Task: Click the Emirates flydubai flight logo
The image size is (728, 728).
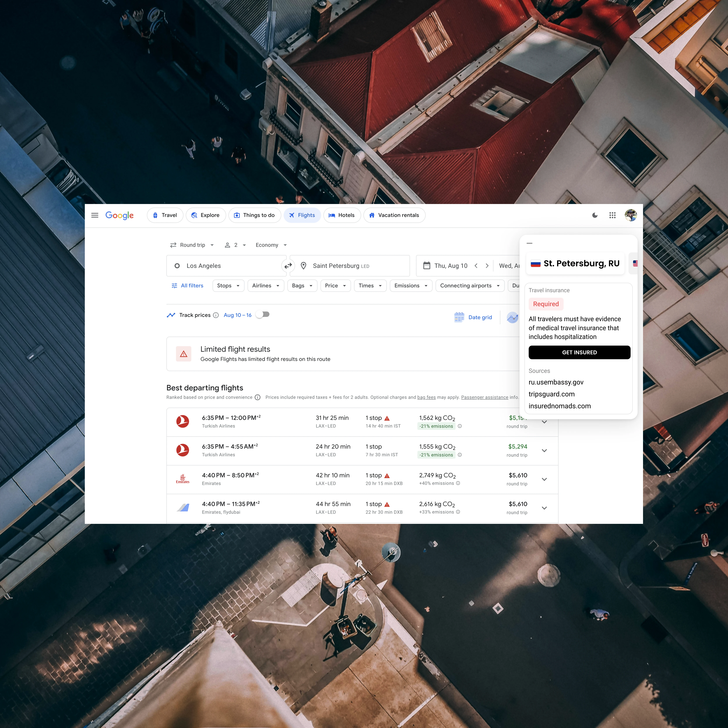Action: coord(183,508)
